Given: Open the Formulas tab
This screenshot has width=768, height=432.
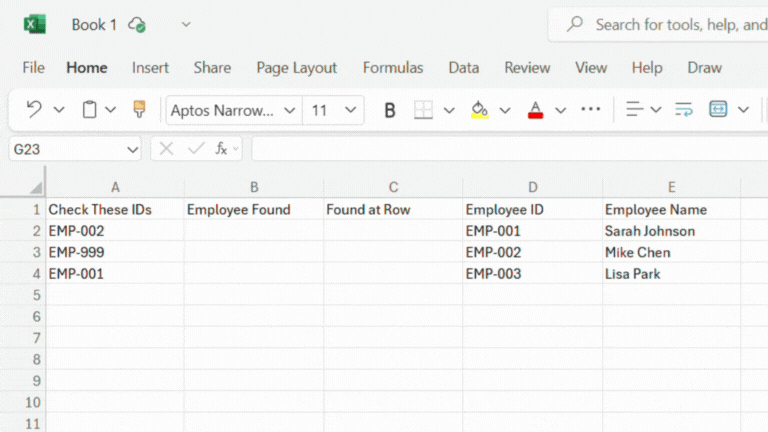Looking at the screenshot, I should coord(393,68).
